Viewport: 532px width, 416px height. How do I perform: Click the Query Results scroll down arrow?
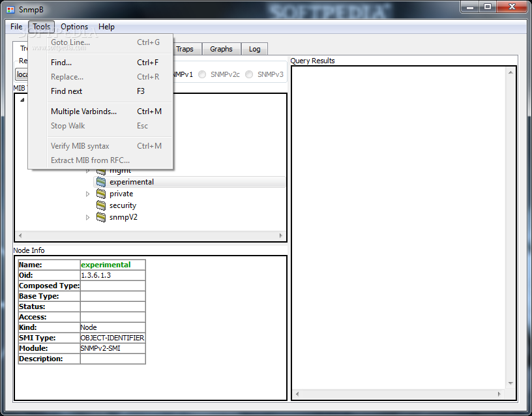[510, 383]
